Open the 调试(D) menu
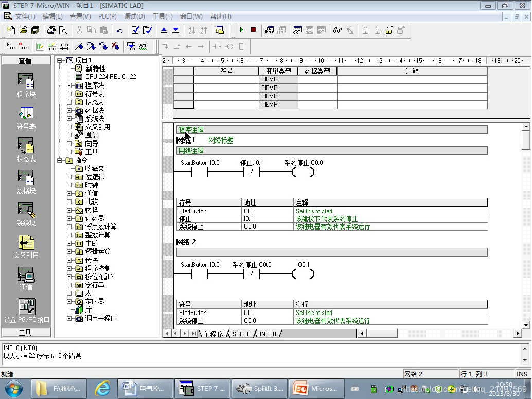Image resolution: width=532 pixels, height=399 pixels. (134, 16)
